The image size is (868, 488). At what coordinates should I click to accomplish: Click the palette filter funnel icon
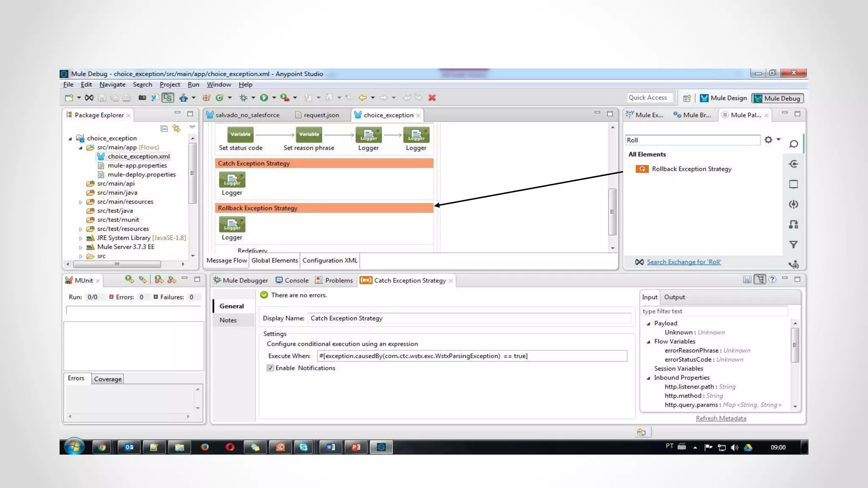793,244
